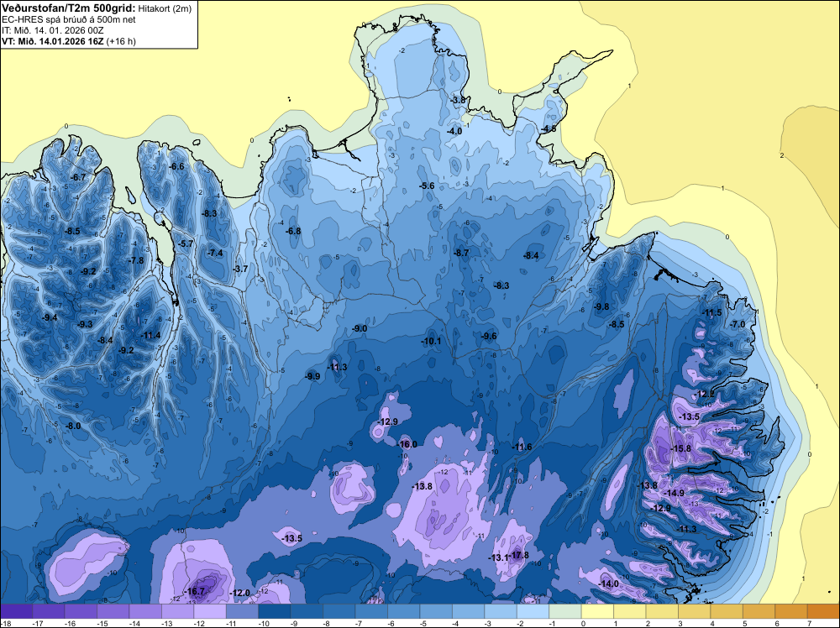This screenshot has height=628, width=840.
Task: Click the -12.0 temperature label
Action: pos(239,593)
